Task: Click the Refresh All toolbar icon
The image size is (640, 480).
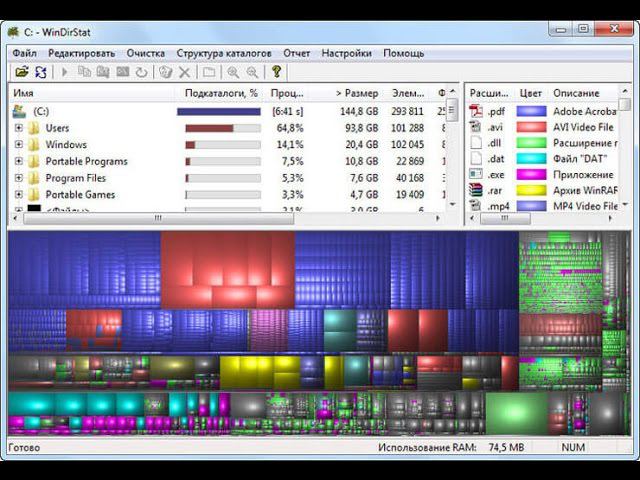Action: [x=41, y=72]
